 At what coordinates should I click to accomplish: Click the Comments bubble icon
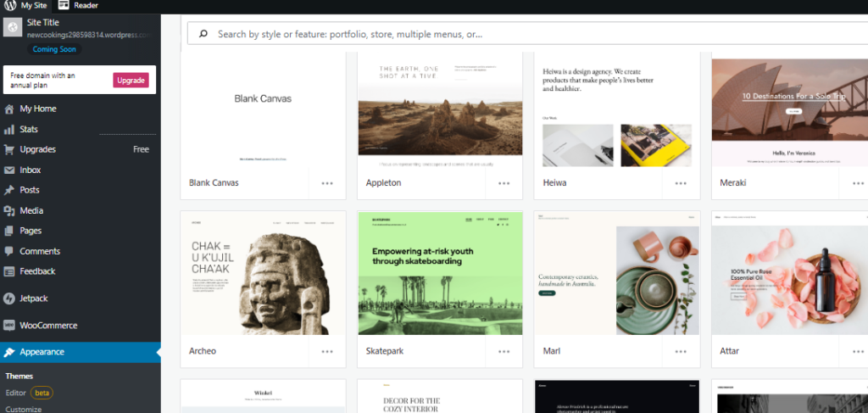click(x=8, y=251)
